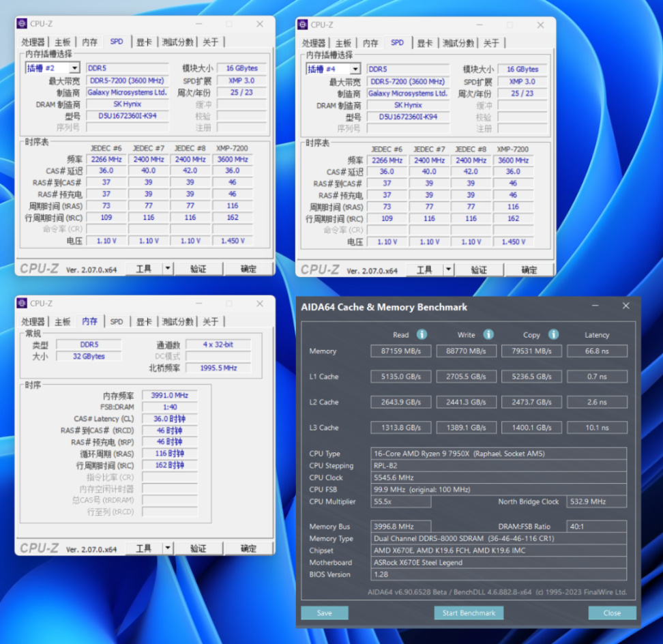This screenshot has width=663, height=644.
Task: Open the 显卡 tab in the slot #2 window
Action: (x=144, y=42)
